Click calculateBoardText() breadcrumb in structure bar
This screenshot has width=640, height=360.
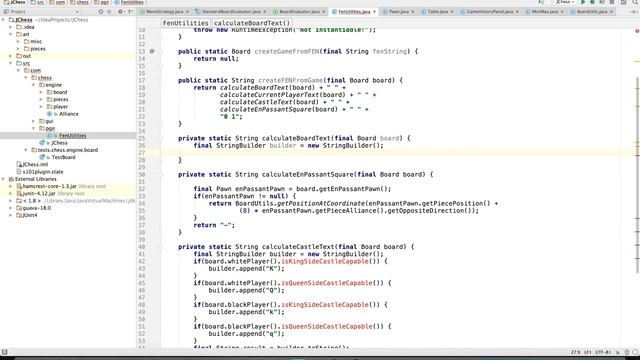(x=252, y=23)
